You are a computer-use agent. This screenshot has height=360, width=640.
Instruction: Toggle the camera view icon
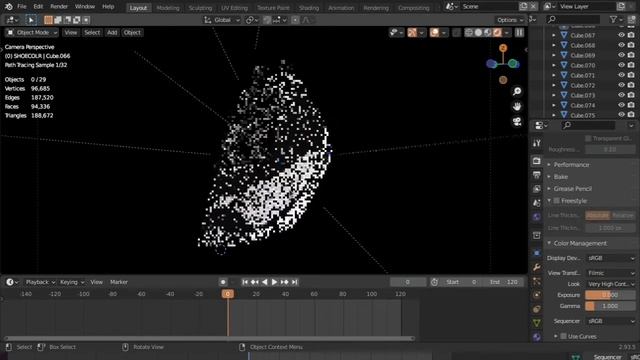point(517,122)
